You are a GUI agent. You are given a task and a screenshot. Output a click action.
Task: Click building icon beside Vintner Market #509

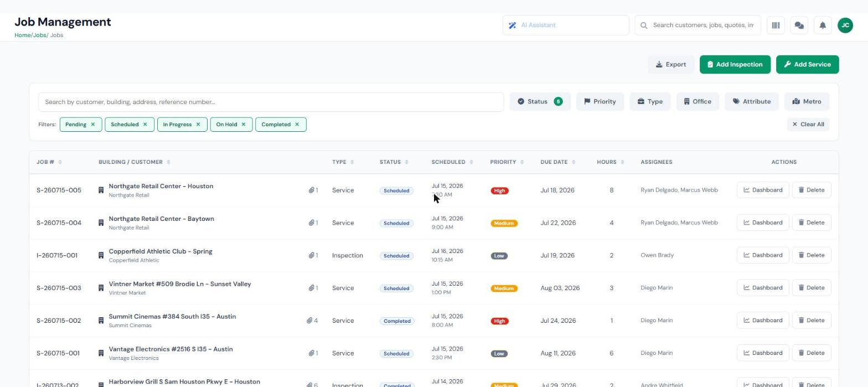tap(101, 288)
